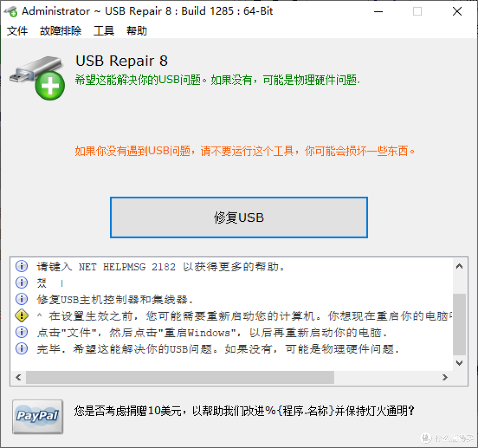Screen dimensions: 478x448
Task: Minimize the USB Repair window
Action: coord(378,12)
